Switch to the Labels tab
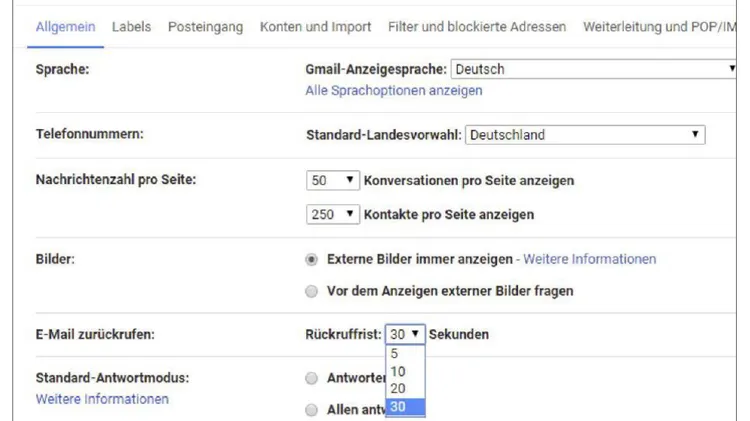The width and height of the screenshot is (750, 421). [131, 26]
